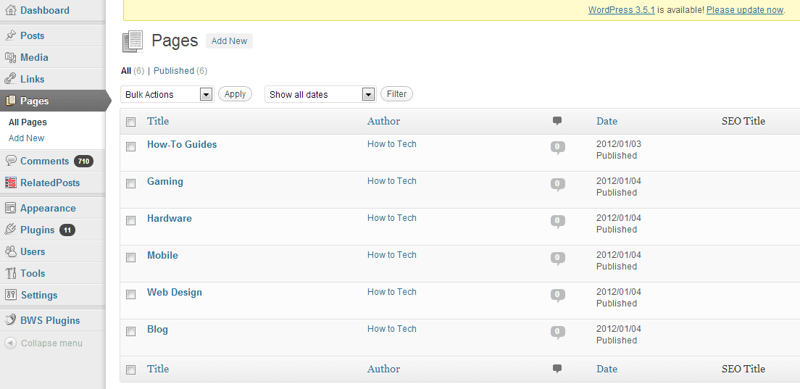Click the Appearance icon
This screenshot has height=389, width=800.
click(x=10, y=208)
